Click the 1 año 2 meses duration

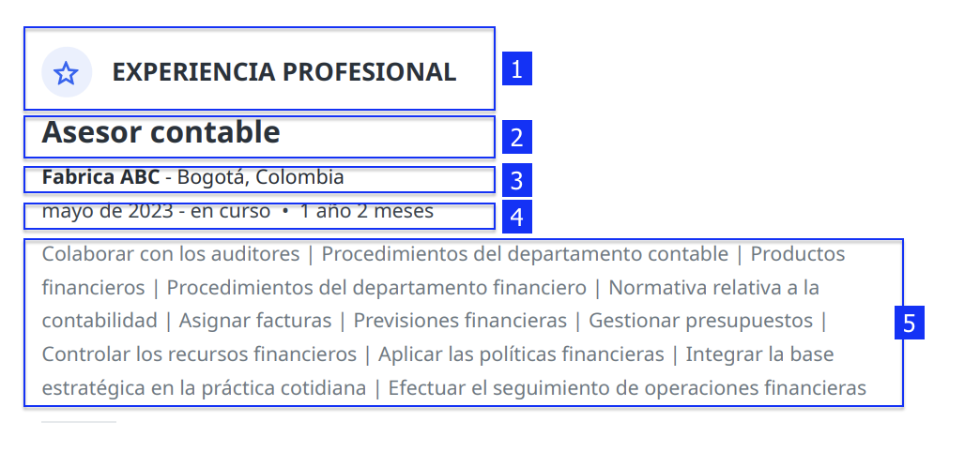367,211
